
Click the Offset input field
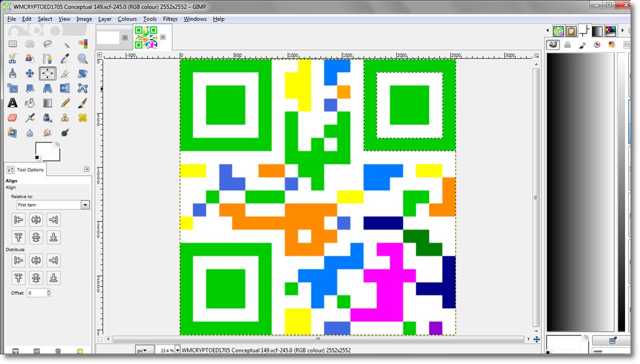click(37, 292)
